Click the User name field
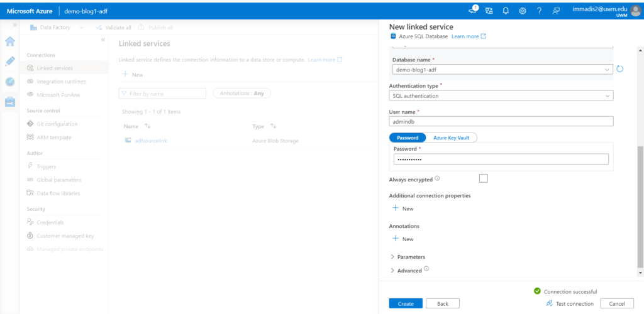This screenshot has width=644, height=314. [501, 121]
